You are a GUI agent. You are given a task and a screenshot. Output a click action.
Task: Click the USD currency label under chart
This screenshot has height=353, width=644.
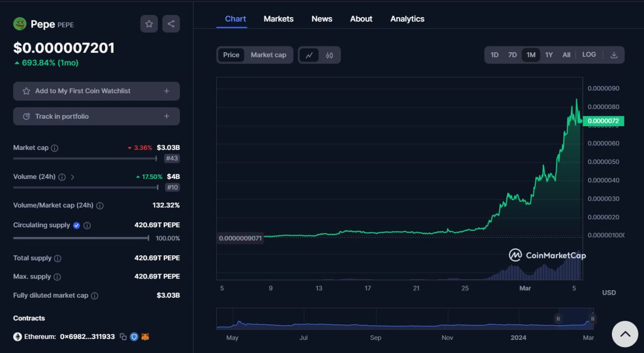pyautogui.click(x=609, y=293)
